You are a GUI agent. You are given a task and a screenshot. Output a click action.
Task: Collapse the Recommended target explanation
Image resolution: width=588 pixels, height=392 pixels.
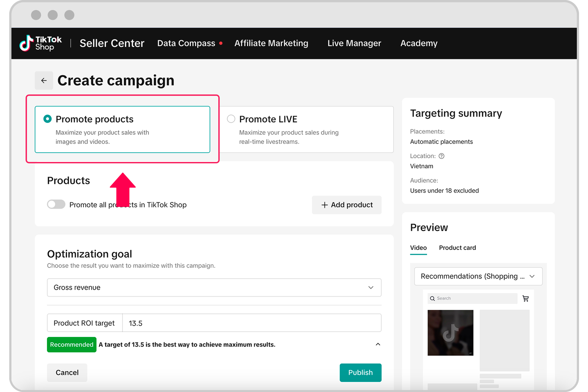[x=378, y=344]
